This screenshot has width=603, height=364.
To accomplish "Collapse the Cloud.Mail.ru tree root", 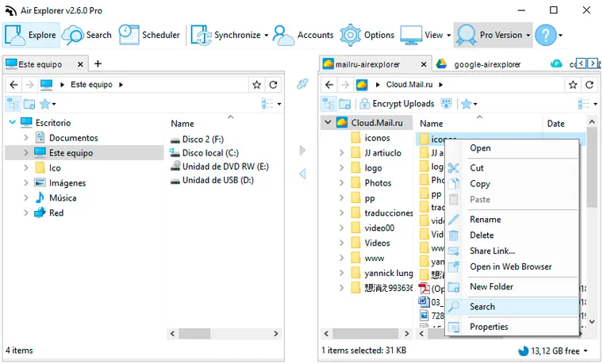I will [x=328, y=123].
